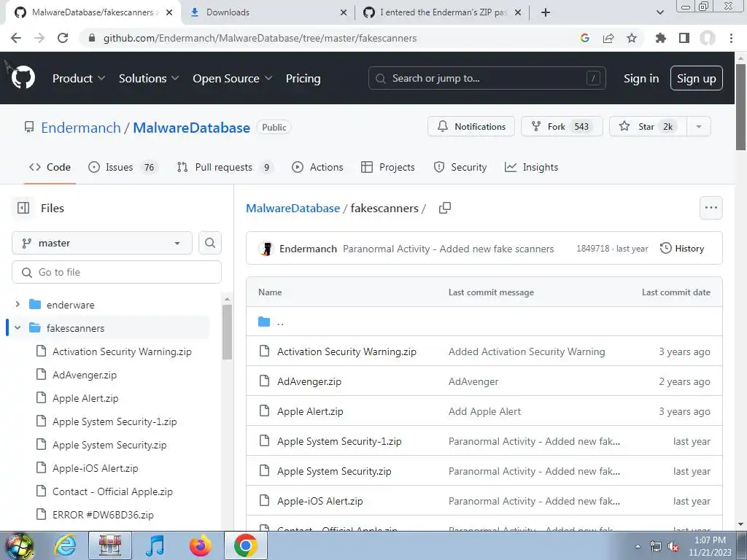Click the Sign up button
The height and width of the screenshot is (560, 747).
click(x=697, y=78)
